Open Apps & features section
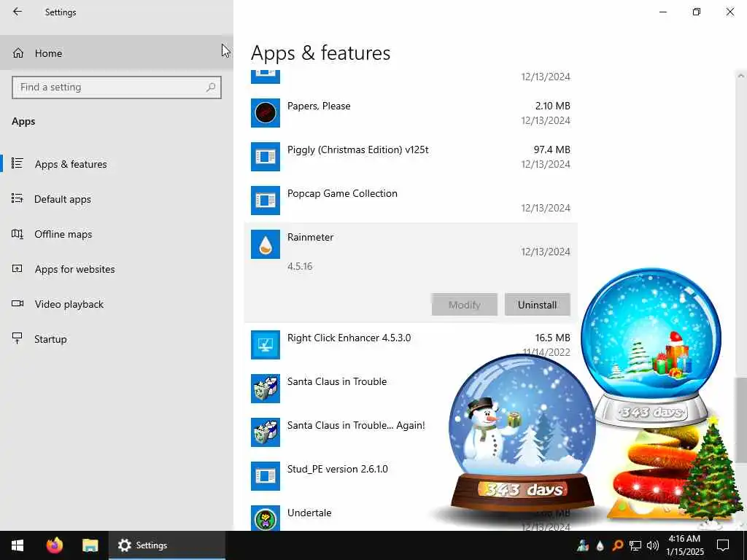Screen dimensions: 747x560 [x=116, y=164]
